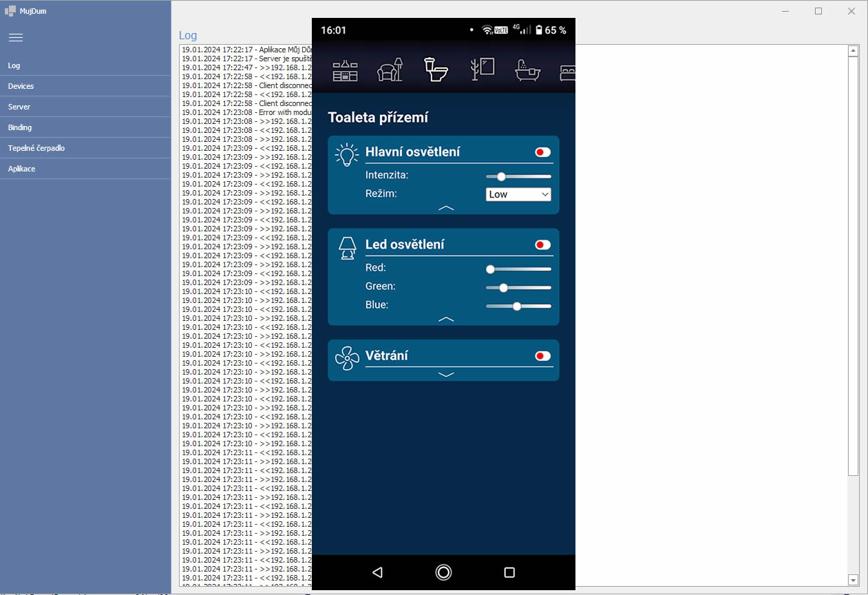This screenshot has width=868, height=595.
Task: Open the hallway coat rack icon
Action: pyautogui.click(x=483, y=70)
